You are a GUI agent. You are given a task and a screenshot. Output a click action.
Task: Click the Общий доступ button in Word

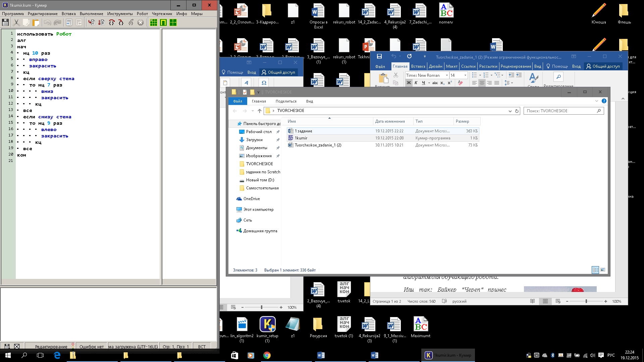[603, 66]
